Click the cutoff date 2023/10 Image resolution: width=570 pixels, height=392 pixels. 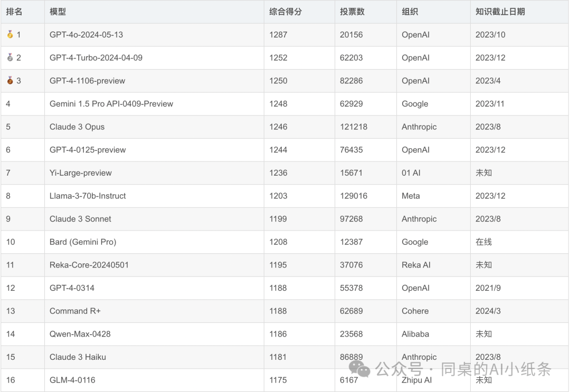490,34
